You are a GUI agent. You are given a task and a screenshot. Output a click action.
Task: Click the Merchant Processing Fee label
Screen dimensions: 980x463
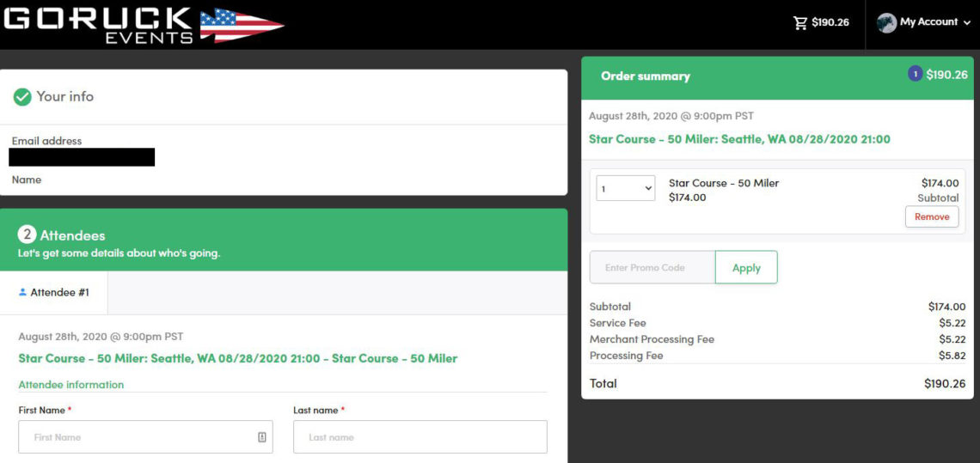click(x=652, y=339)
